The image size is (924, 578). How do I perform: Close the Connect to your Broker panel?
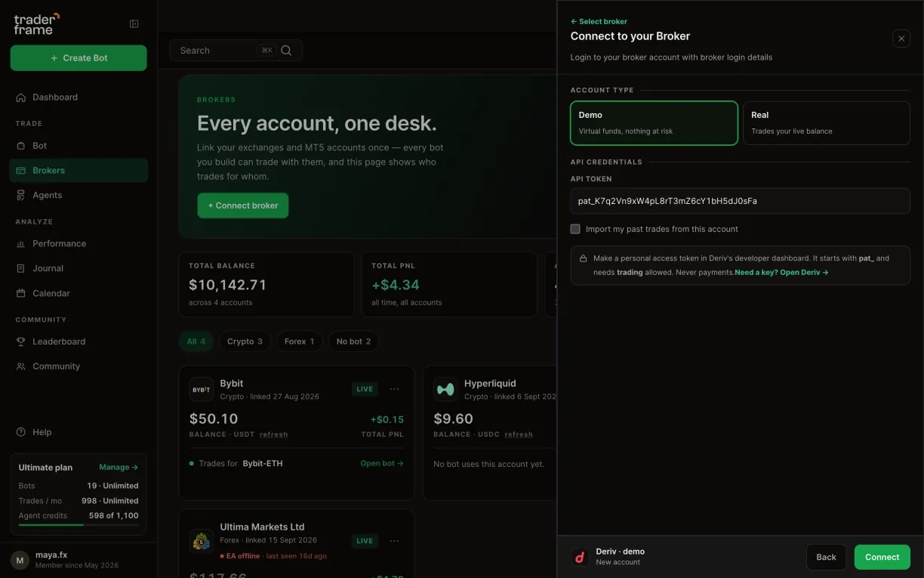coord(901,39)
